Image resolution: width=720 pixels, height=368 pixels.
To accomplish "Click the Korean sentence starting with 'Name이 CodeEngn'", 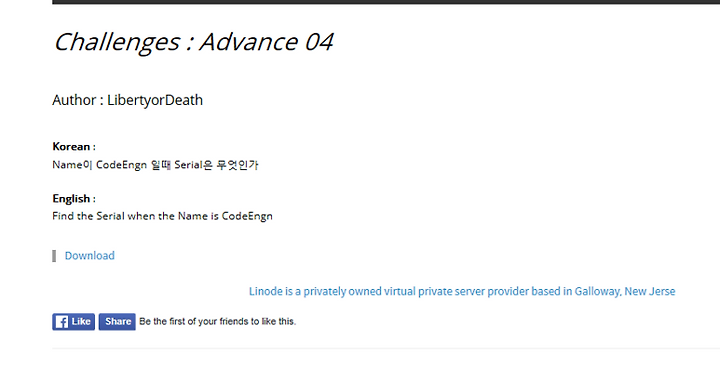I will [x=156, y=164].
